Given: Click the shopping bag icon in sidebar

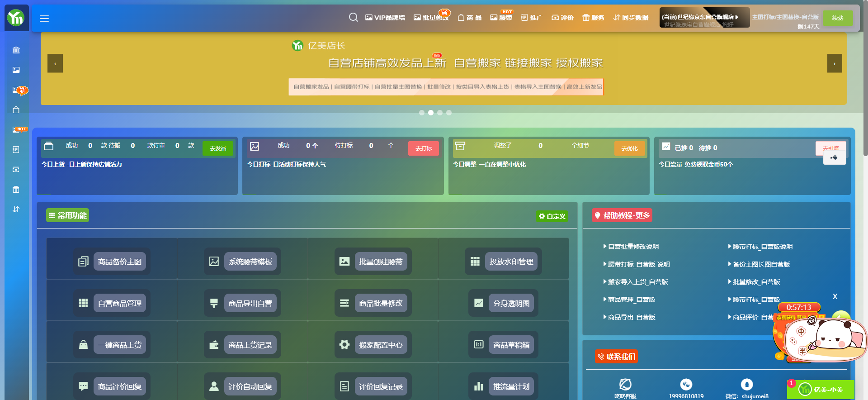Looking at the screenshot, I should point(16,110).
